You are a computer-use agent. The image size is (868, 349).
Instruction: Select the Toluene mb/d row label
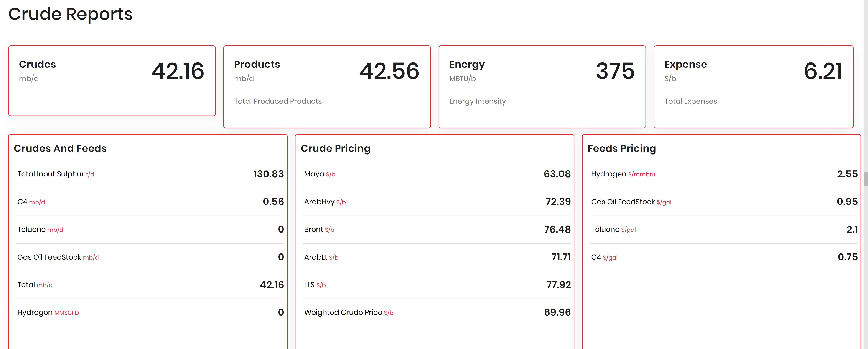coord(41,230)
